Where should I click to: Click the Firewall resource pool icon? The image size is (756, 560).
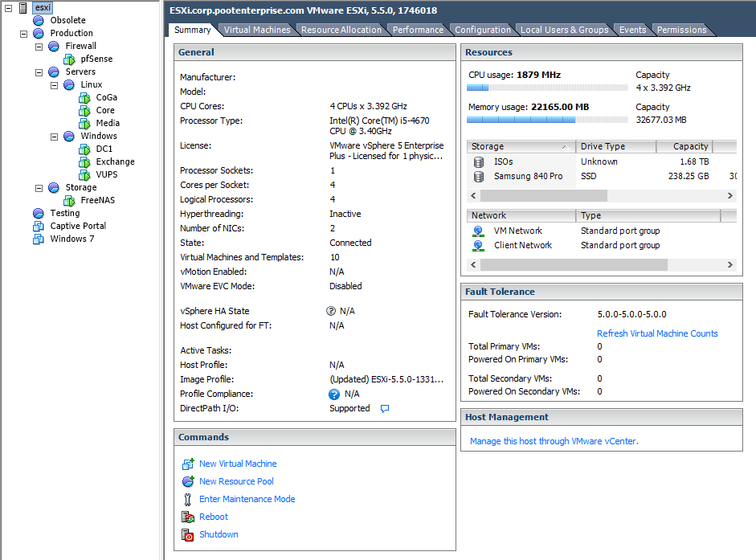(x=54, y=47)
